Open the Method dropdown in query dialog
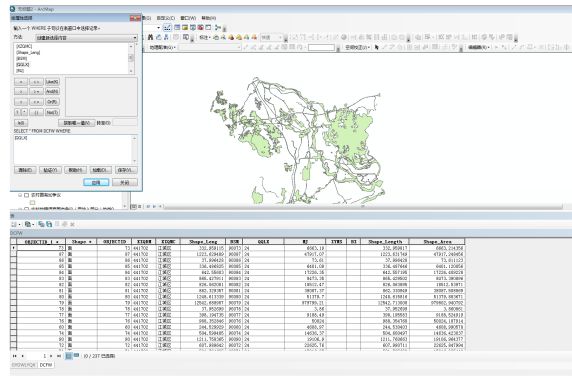 (x=86, y=38)
